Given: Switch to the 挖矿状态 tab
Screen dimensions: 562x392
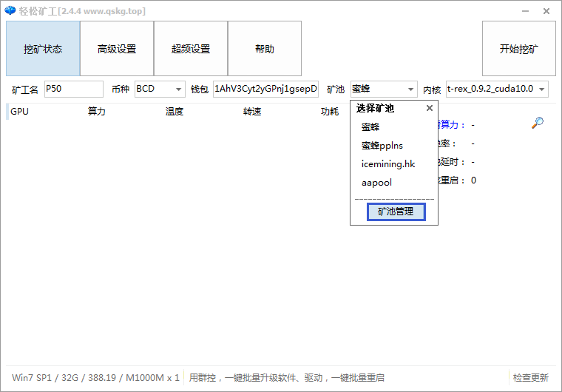Looking at the screenshot, I should tap(43, 49).
